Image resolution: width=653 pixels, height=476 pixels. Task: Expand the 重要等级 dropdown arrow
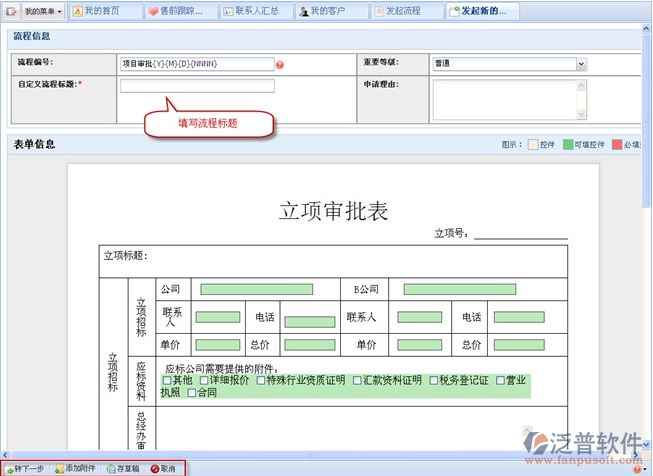(x=581, y=64)
